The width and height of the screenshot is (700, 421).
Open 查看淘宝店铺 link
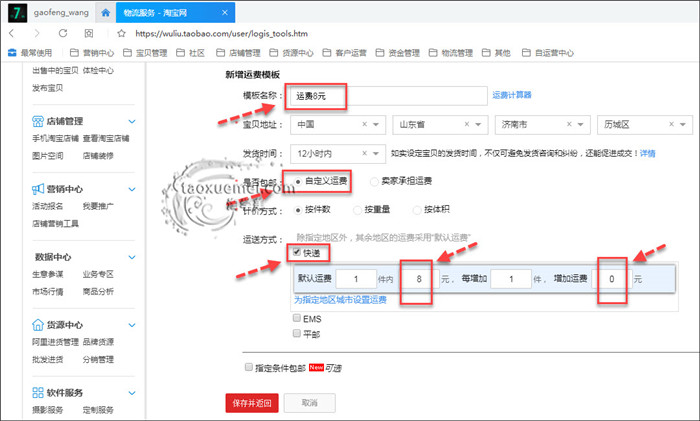pos(106,138)
